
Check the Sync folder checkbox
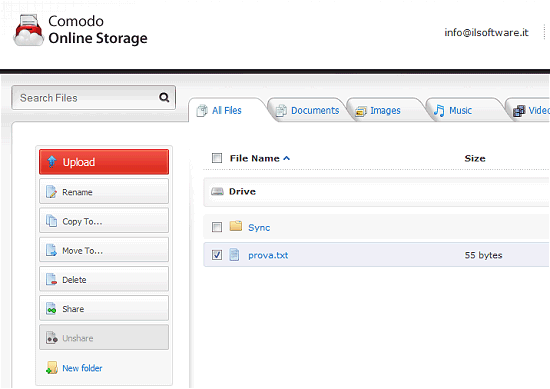point(217,227)
